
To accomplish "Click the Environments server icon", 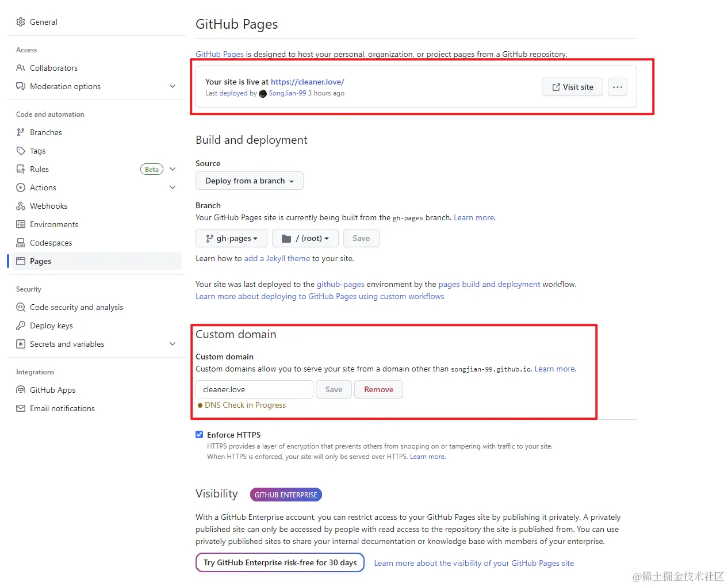I will 21,224.
